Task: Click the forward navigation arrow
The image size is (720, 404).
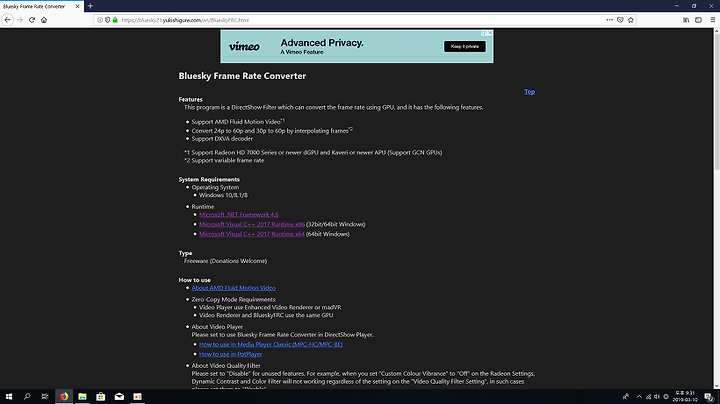Action: 20,20
